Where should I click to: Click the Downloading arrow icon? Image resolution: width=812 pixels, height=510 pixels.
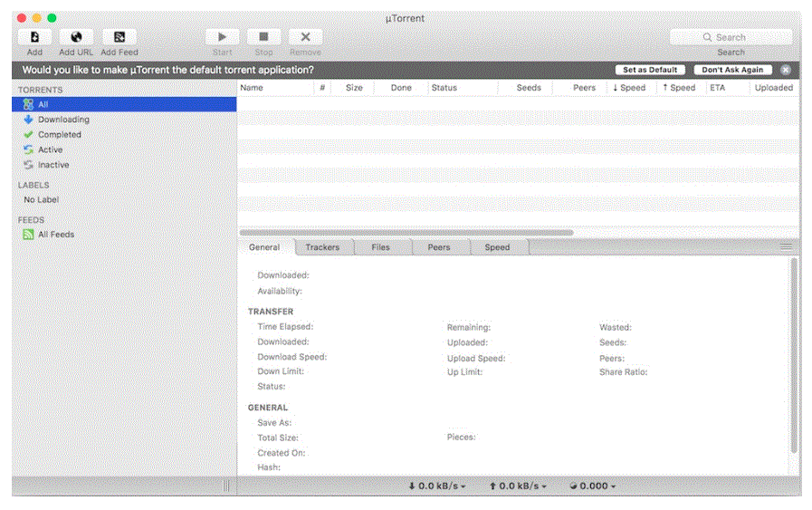(28, 120)
